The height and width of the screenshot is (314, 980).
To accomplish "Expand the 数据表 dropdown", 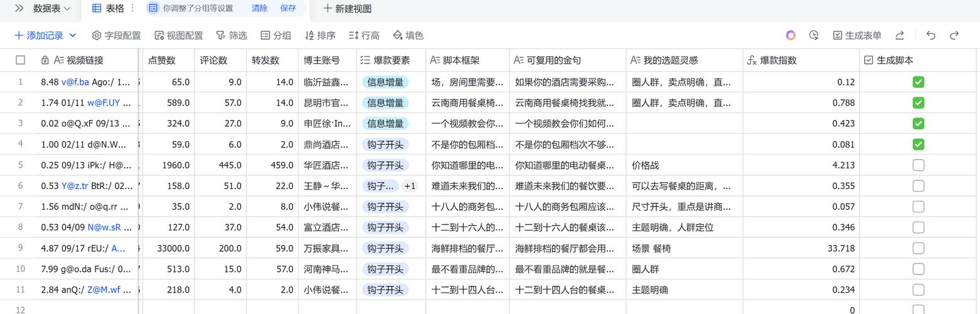I will click(51, 9).
